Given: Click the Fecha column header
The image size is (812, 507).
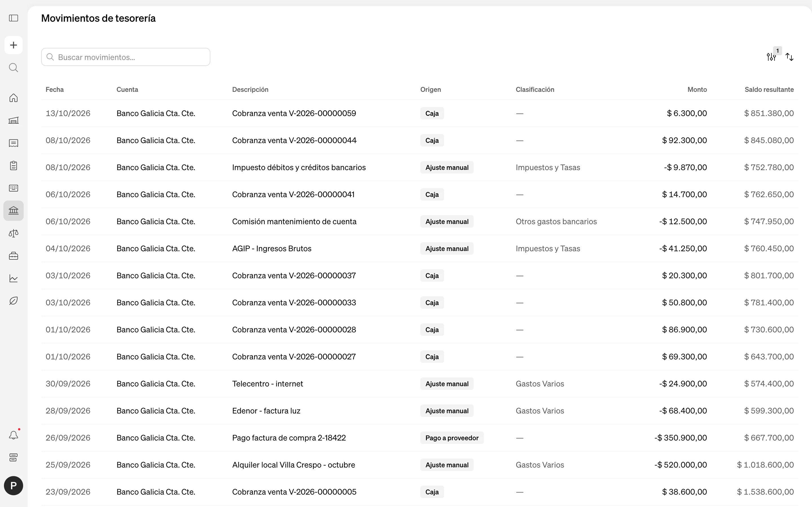Looking at the screenshot, I should 55,90.
